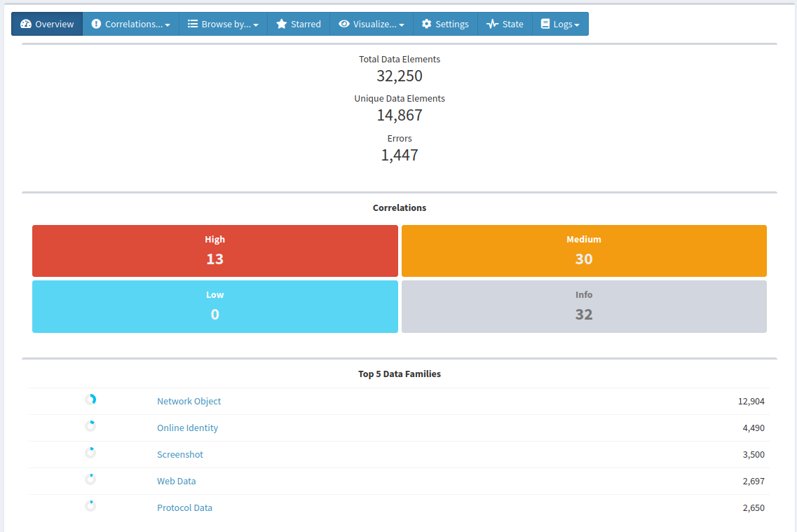Click the donut chart beside Online Identity
The width and height of the screenshot is (797, 532).
coord(90,425)
